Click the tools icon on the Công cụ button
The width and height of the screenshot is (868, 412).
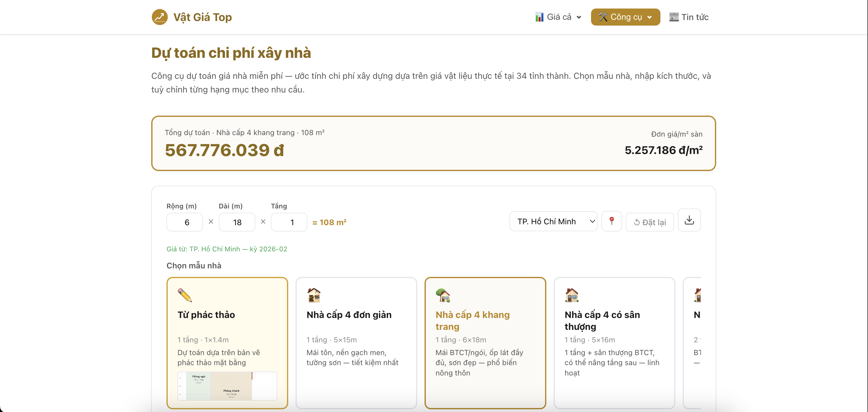603,17
